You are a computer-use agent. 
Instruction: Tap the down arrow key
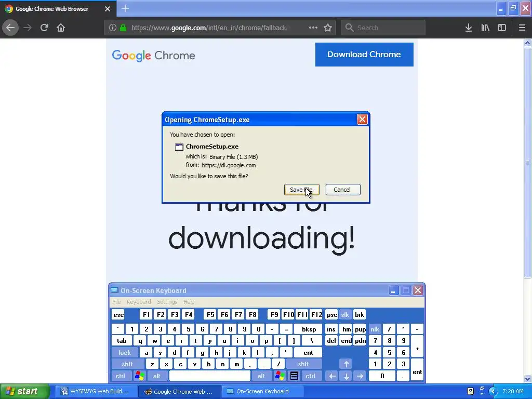347,376
